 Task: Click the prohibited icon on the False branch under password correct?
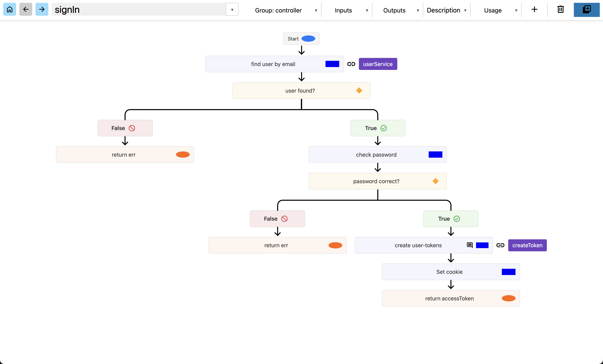click(x=284, y=219)
